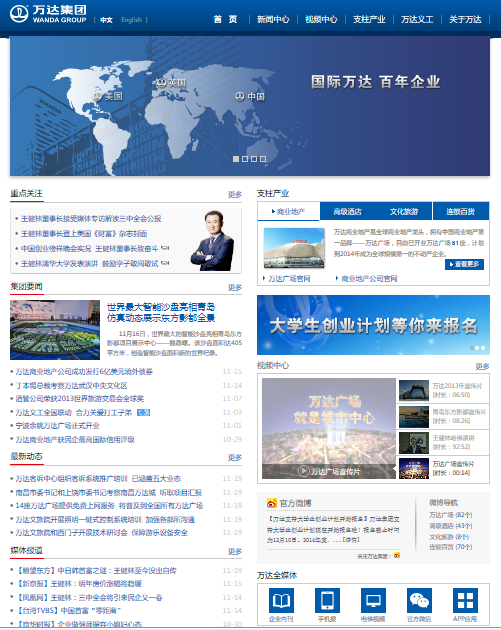Screen dimensions: 501x630
Task: Click the Wanda Plaza building image
Action: point(294,248)
